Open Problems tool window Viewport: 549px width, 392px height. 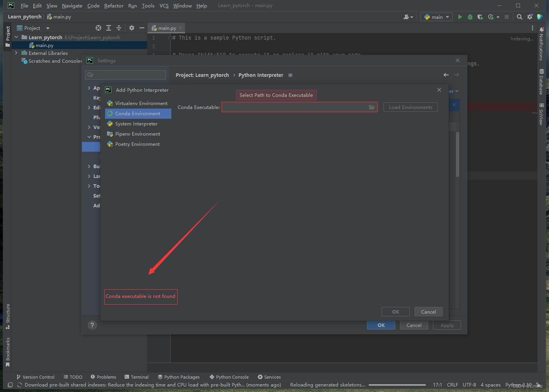[104, 377]
